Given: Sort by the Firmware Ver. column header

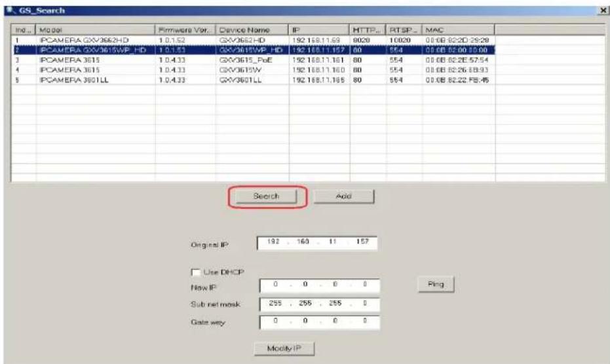Looking at the screenshot, I should pos(185,30).
